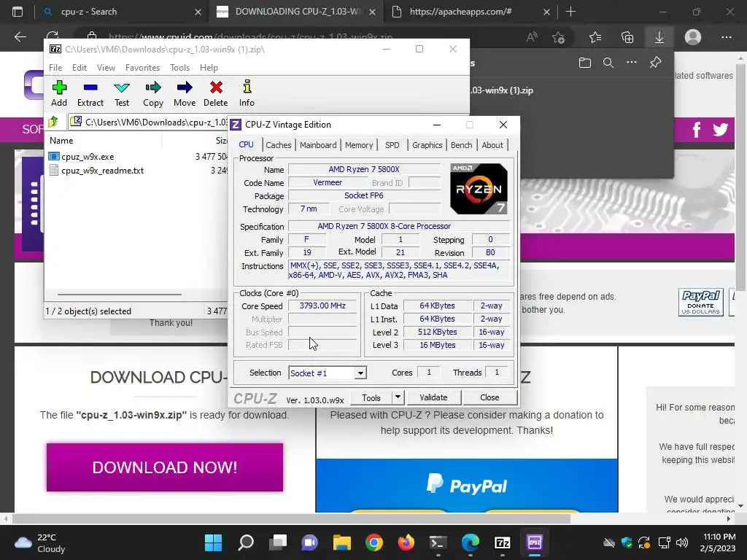Open Edge settings and more menu

click(x=727, y=37)
